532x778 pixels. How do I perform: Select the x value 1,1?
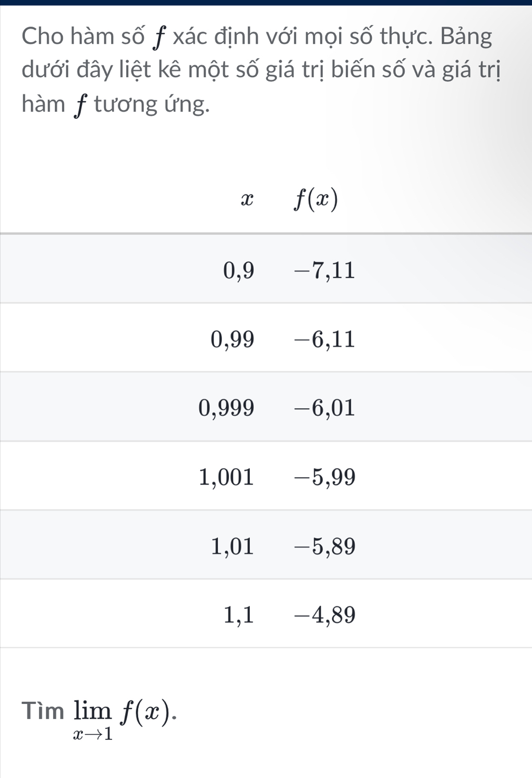pyautogui.click(x=238, y=615)
